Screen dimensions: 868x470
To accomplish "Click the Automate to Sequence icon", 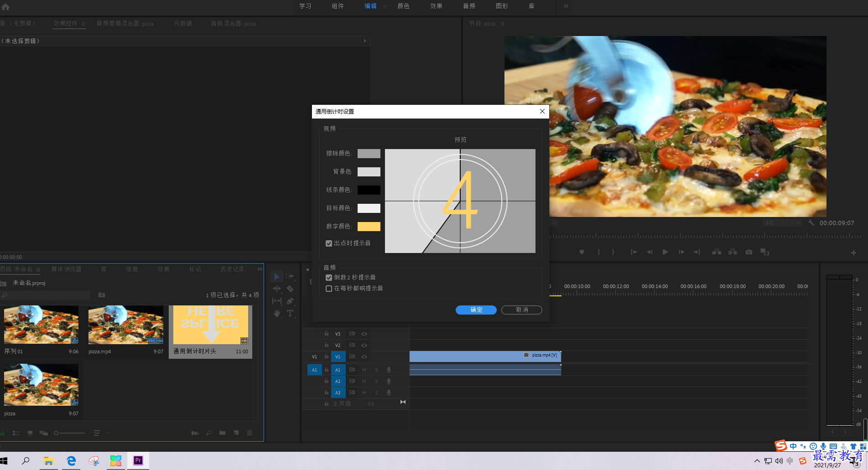I will click(x=195, y=433).
